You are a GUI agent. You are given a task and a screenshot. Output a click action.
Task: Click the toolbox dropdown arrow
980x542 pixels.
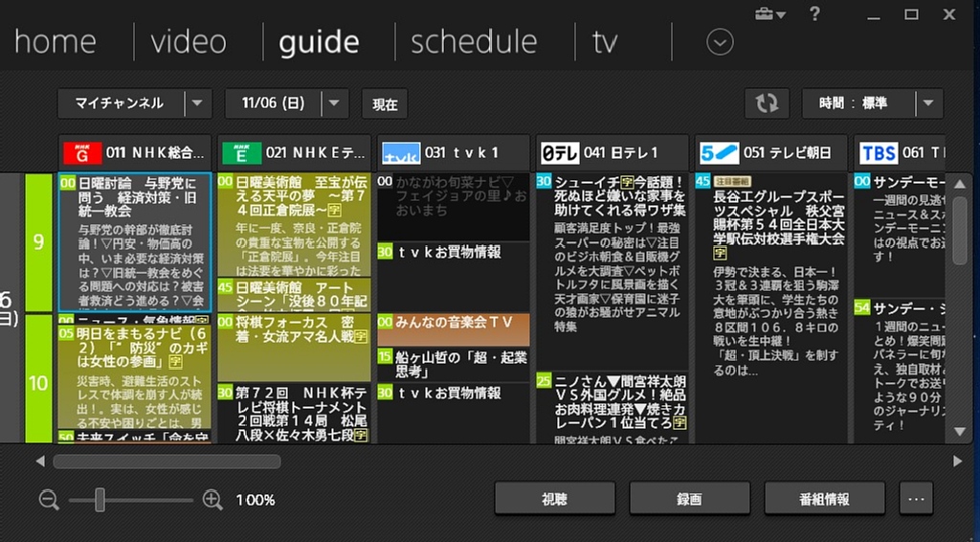click(781, 15)
